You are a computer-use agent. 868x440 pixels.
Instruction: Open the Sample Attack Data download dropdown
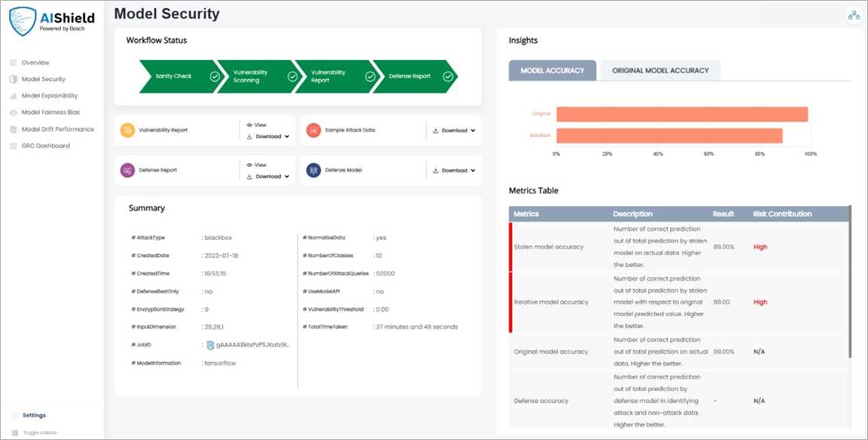coord(474,130)
